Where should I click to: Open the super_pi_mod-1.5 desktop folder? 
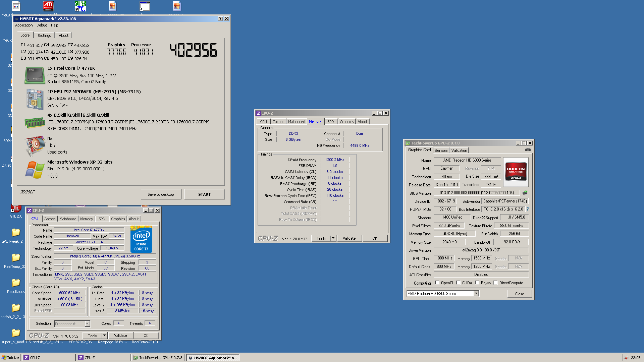(x=16, y=333)
